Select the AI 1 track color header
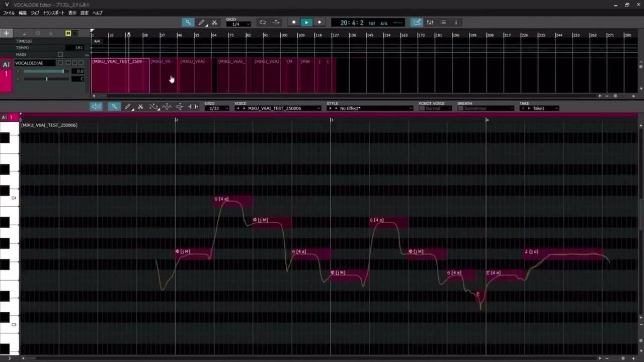This screenshot has width=644, height=362. click(6, 76)
